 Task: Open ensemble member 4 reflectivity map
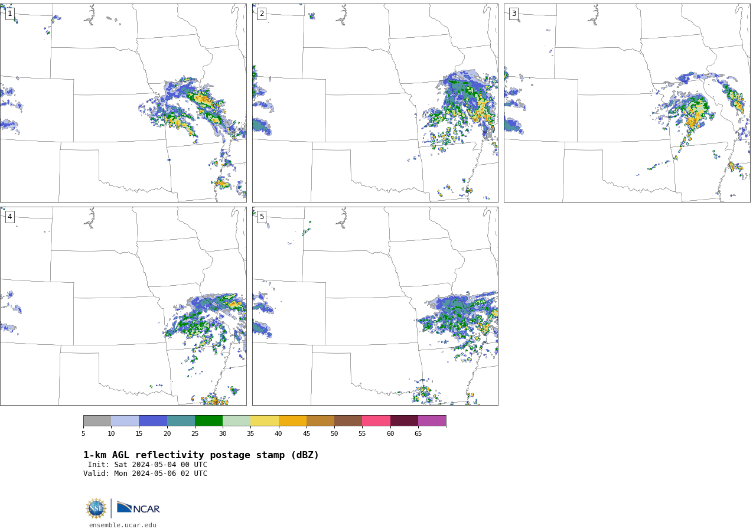pyautogui.click(x=123, y=306)
